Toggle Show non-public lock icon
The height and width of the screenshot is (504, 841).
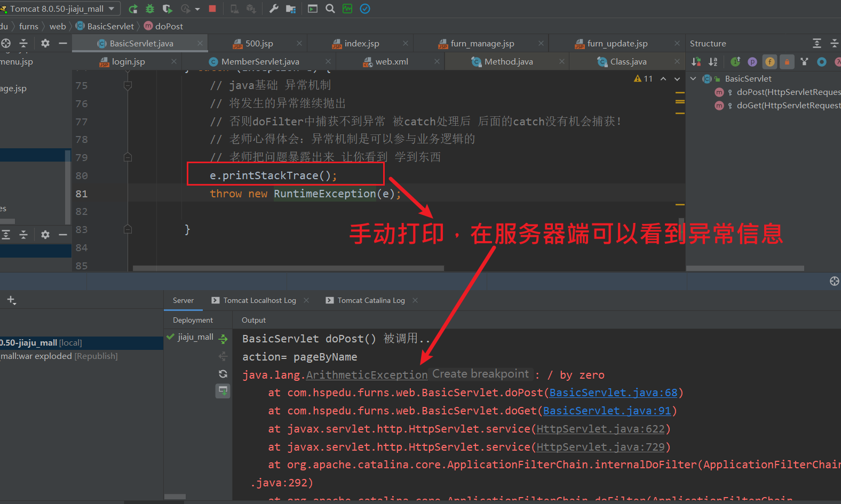click(x=787, y=62)
